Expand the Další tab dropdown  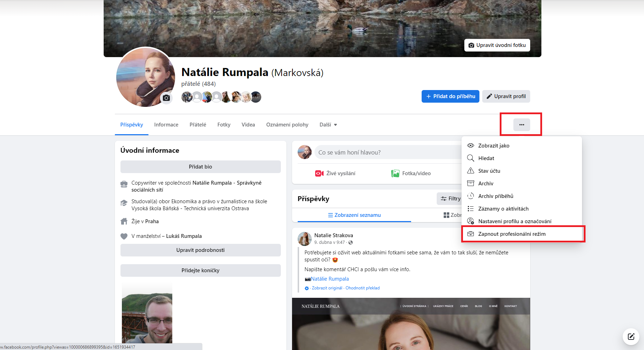pyautogui.click(x=328, y=125)
